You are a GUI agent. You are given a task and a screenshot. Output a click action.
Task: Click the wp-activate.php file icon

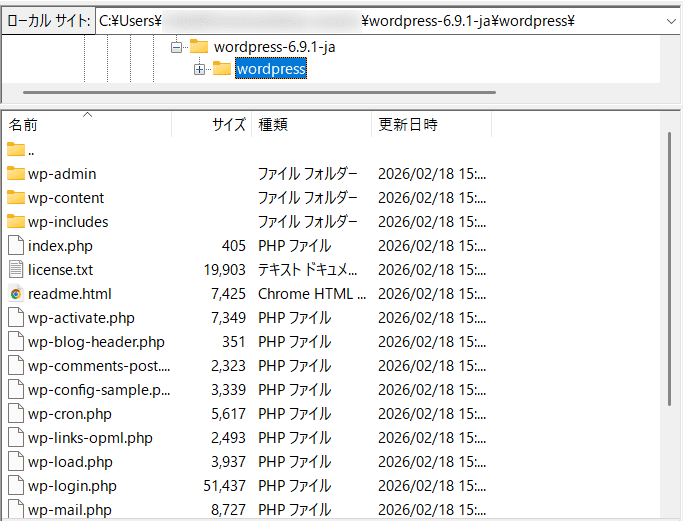point(16,317)
